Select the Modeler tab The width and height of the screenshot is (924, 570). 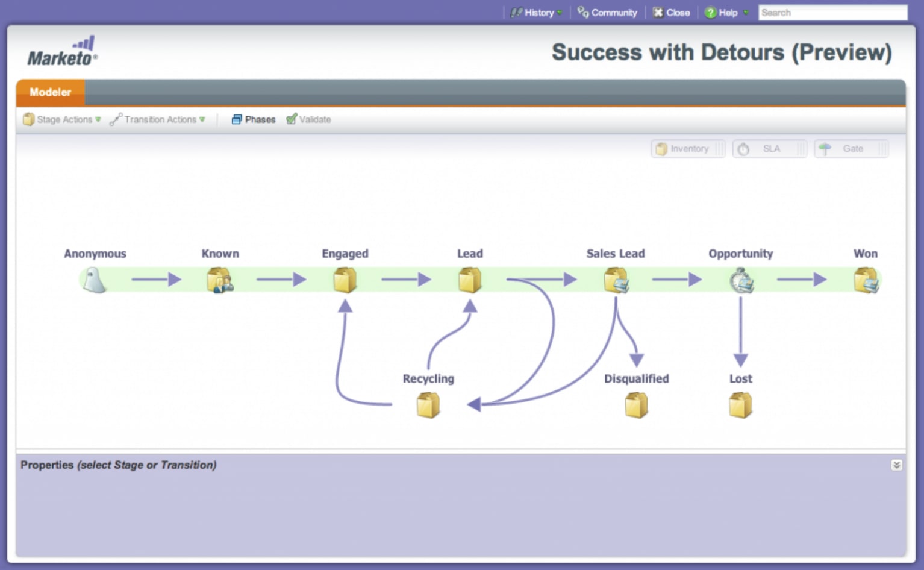[51, 92]
